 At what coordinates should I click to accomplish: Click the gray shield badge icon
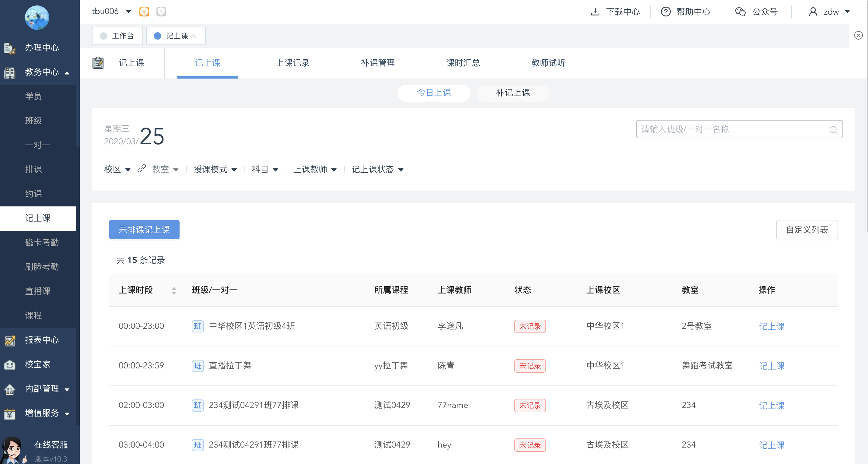point(161,12)
